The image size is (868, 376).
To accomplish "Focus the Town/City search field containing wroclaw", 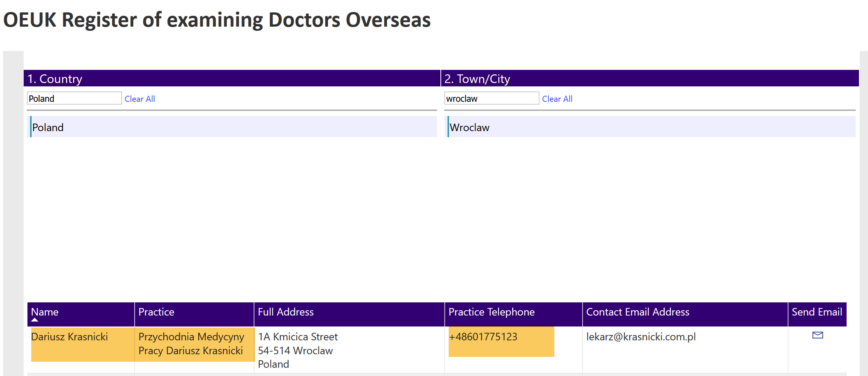I will coord(491,98).
